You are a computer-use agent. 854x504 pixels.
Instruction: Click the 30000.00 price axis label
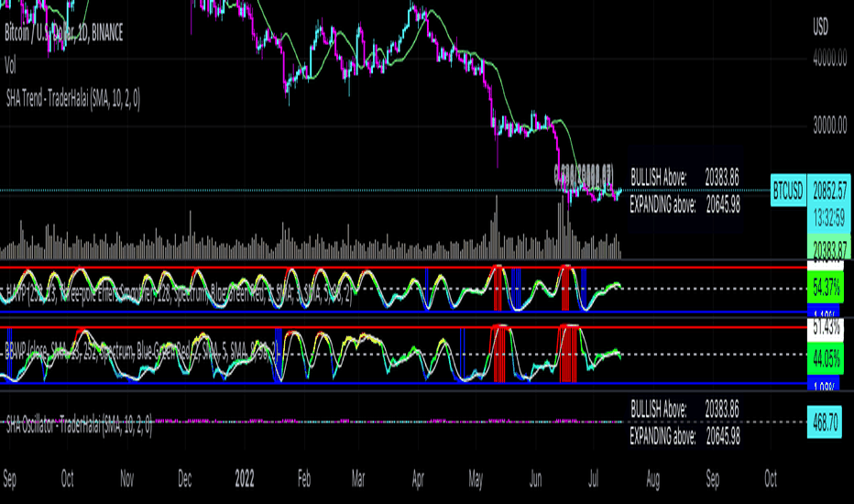pyautogui.click(x=830, y=126)
